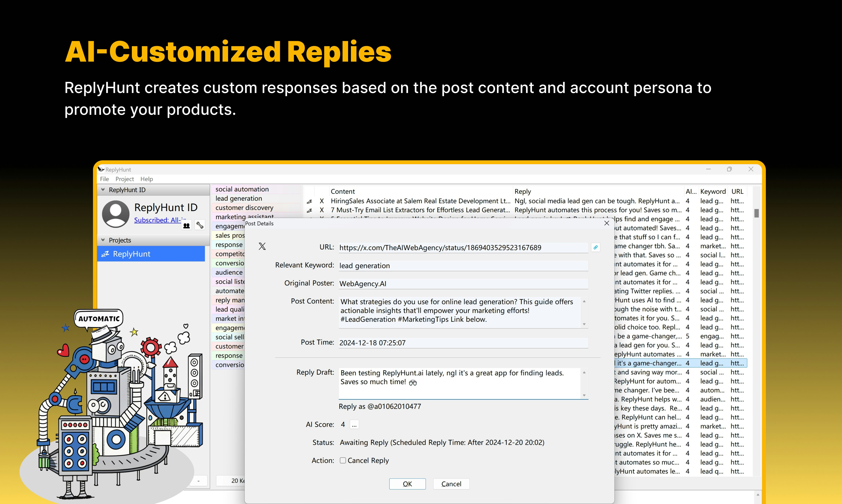Open the Project menu
Screen dimensions: 842x504
[x=124, y=179]
